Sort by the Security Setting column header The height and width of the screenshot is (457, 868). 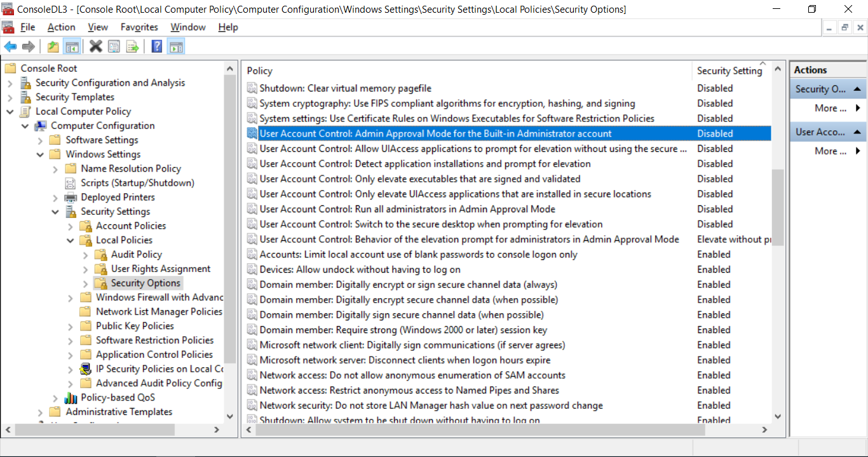tap(731, 71)
